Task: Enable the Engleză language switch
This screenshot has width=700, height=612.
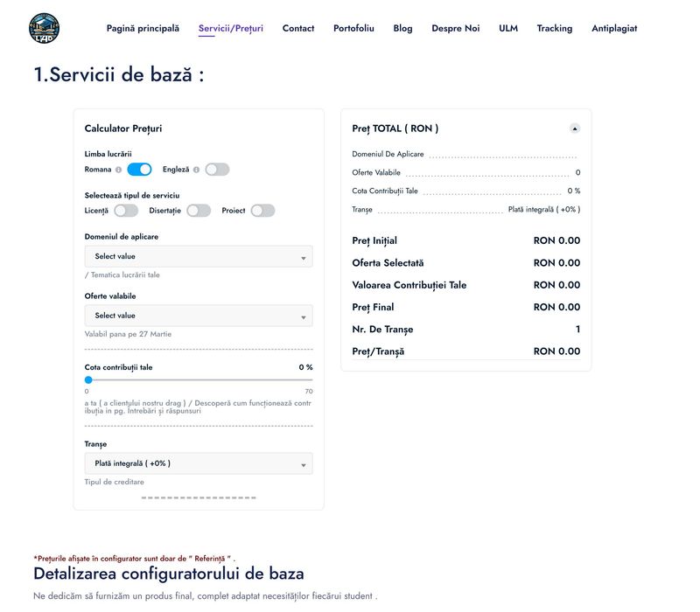Action: [x=217, y=170]
